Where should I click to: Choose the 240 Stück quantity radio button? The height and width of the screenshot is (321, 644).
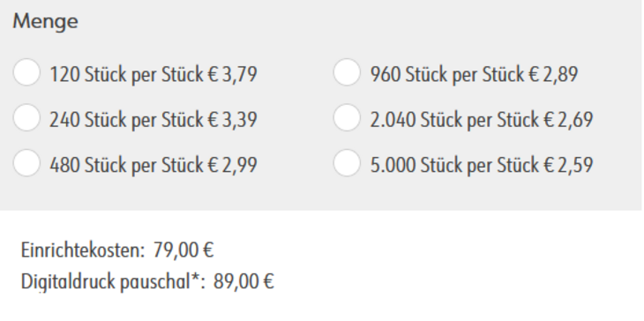point(26,117)
